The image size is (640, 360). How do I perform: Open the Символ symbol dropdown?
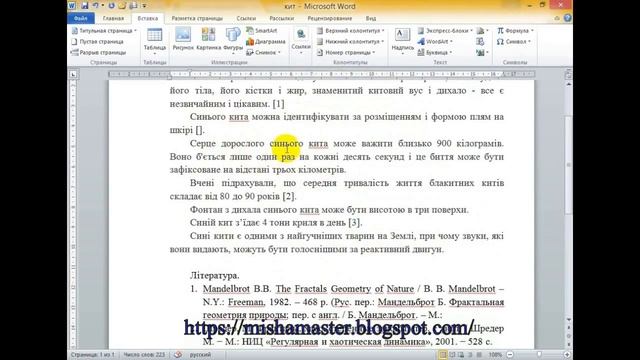click(514, 42)
